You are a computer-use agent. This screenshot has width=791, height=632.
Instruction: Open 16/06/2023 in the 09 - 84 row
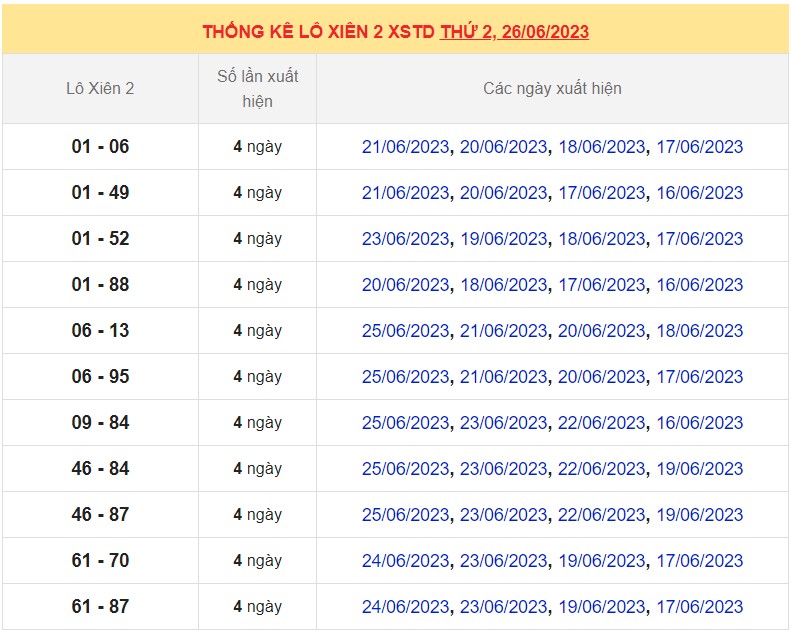point(699,423)
